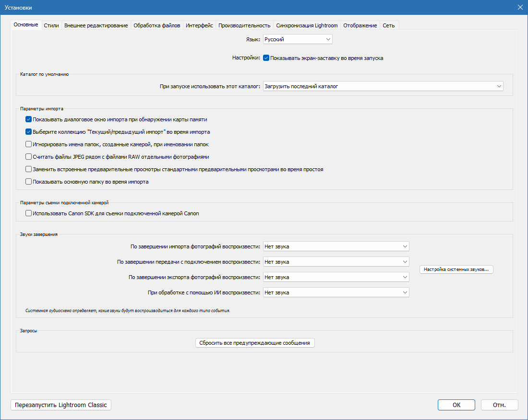The width and height of the screenshot is (528, 420).
Task: Select the Производительность tab
Action: (x=244, y=25)
